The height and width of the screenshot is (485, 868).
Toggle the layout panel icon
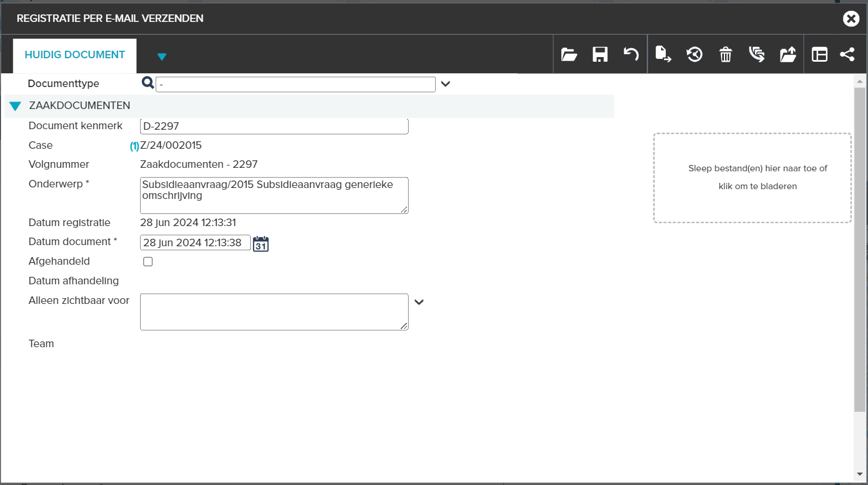pos(820,54)
